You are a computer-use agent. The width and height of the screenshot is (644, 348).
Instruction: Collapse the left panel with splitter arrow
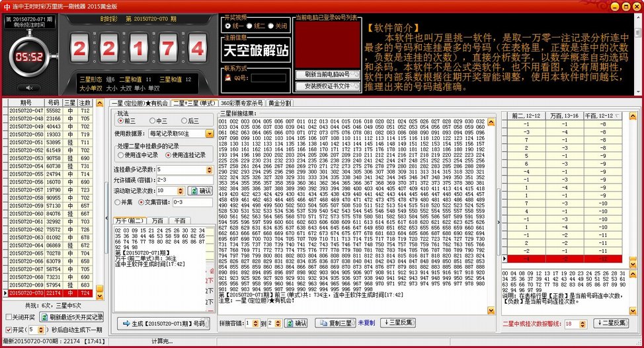[x=106, y=218]
